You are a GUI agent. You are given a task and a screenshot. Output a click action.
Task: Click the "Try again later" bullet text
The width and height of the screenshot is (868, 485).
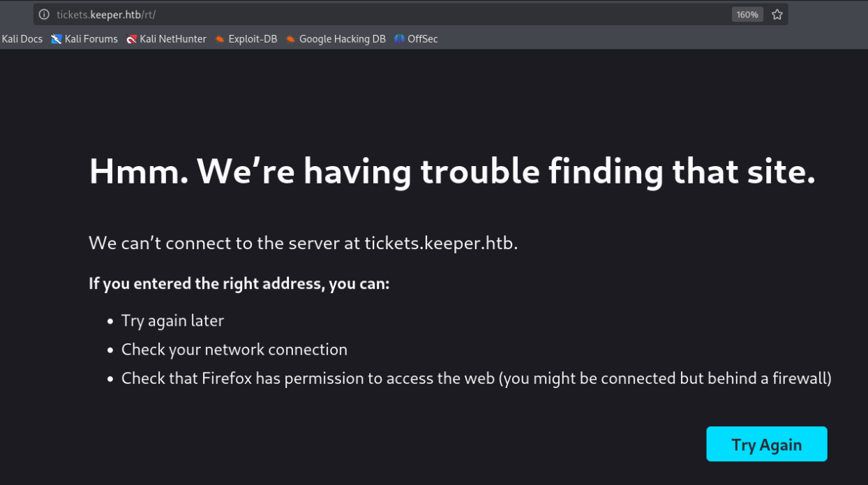(x=172, y=321)
